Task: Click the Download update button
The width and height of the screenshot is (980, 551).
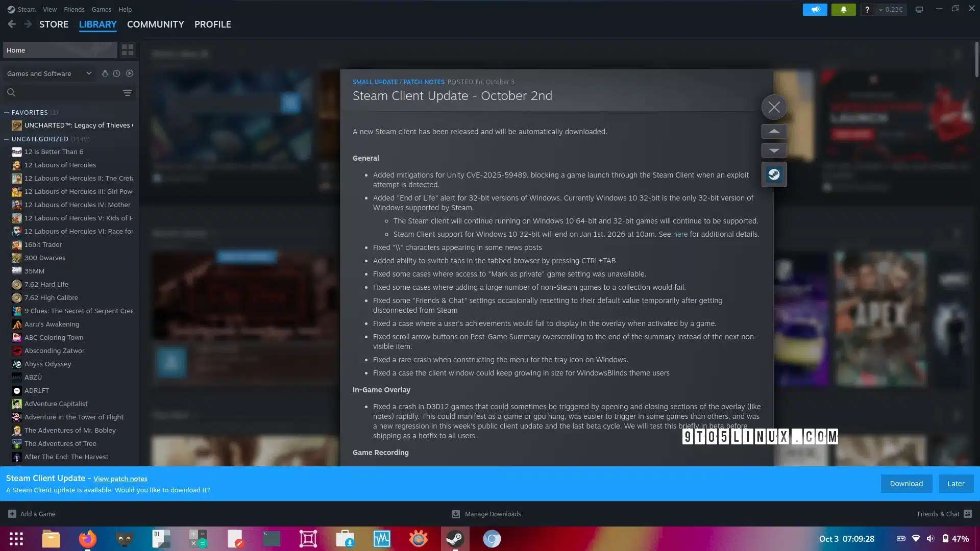Action: (906, 483)
